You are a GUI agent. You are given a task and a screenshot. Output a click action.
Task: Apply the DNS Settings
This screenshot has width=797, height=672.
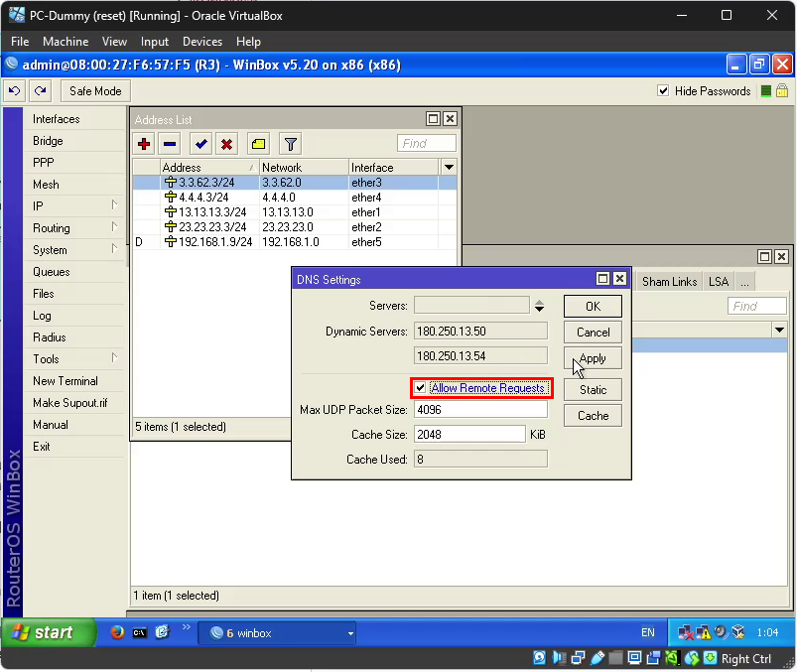(593, 358)
